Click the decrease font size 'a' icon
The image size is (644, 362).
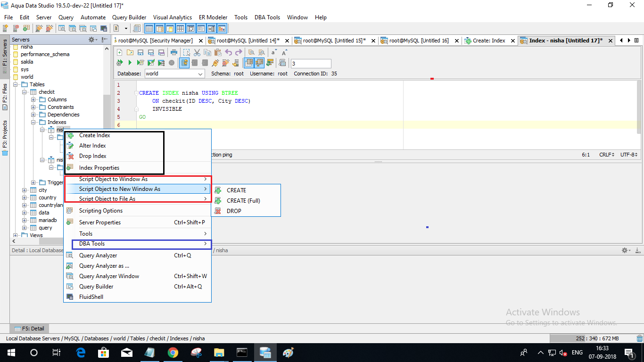pos(273,52)
